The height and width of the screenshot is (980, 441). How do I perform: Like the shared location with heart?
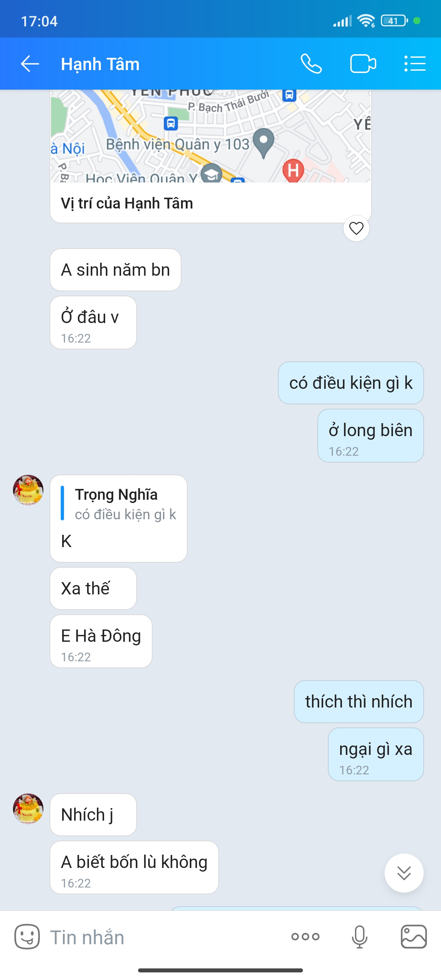(x=356, y=228)
